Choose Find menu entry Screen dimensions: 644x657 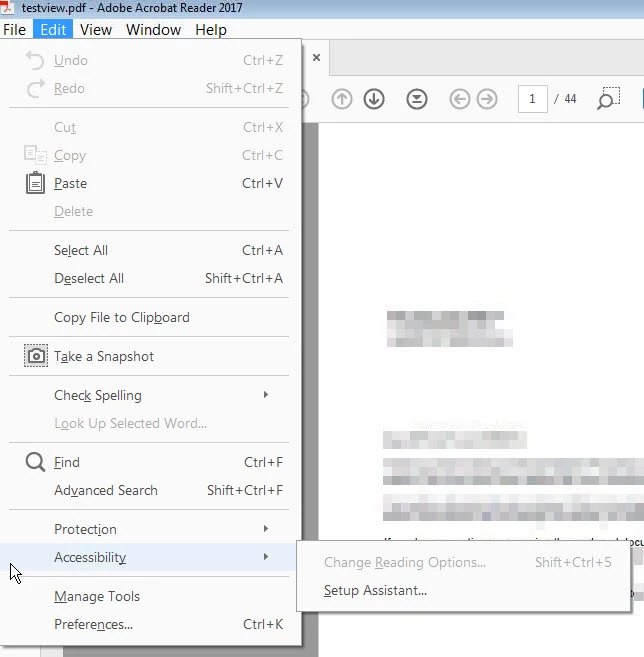click(x=150, y=462)
